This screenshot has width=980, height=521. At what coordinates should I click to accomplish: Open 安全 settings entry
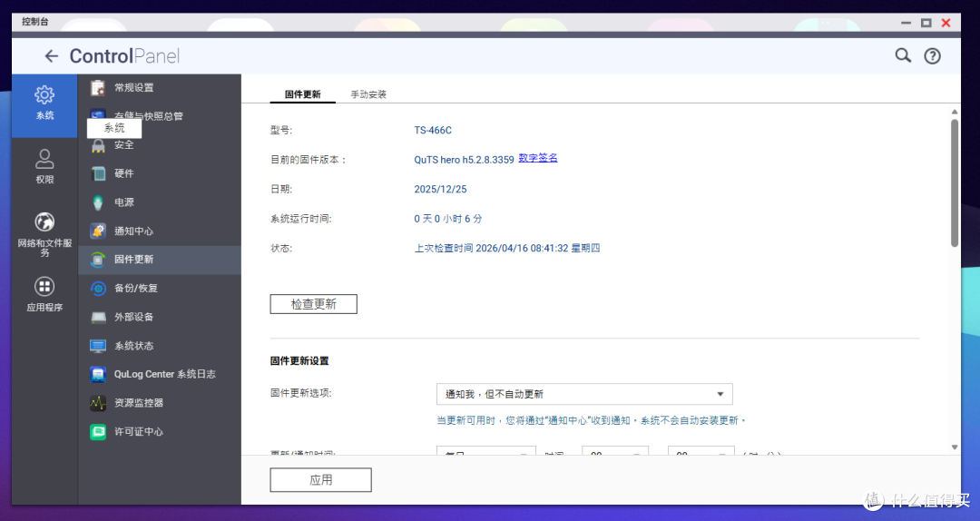pos(160,145)
